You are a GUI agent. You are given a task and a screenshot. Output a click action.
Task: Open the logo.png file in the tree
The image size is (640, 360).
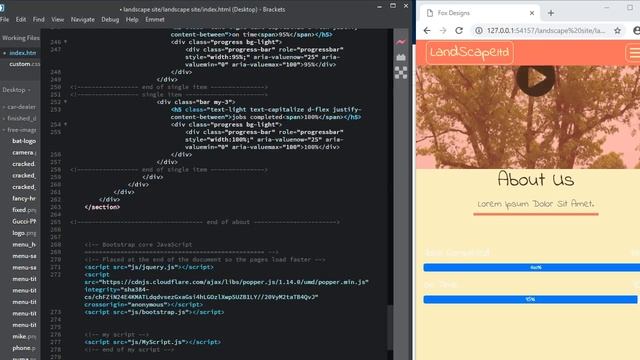click(x=24, y=233)
